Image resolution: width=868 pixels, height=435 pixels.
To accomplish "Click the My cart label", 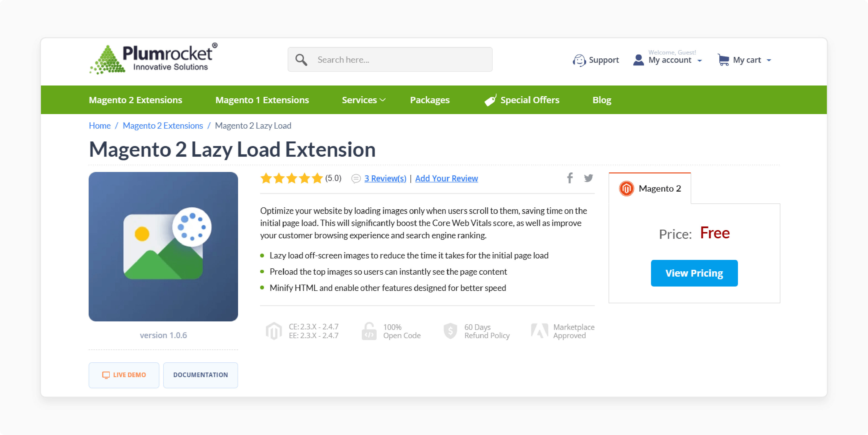I will (x=747, y=60).
